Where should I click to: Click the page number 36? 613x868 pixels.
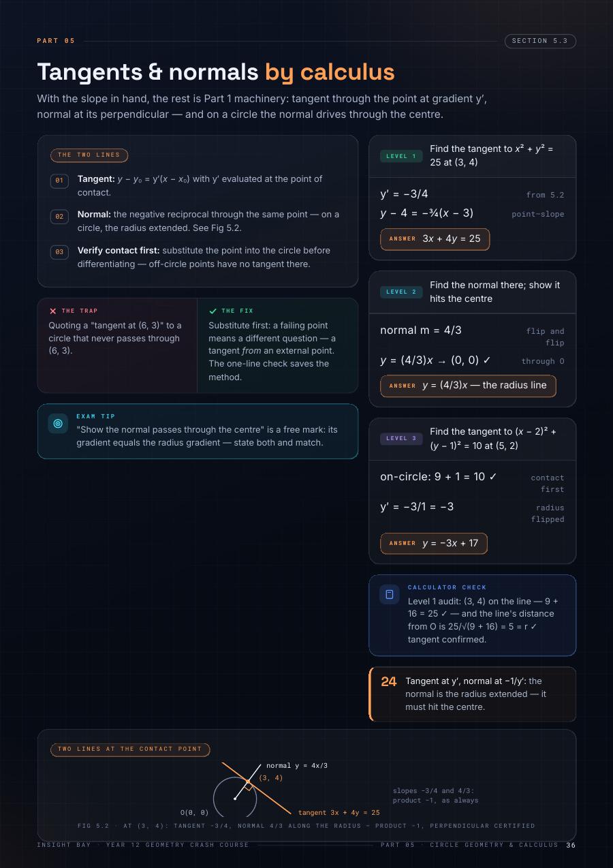click(571, 845)
